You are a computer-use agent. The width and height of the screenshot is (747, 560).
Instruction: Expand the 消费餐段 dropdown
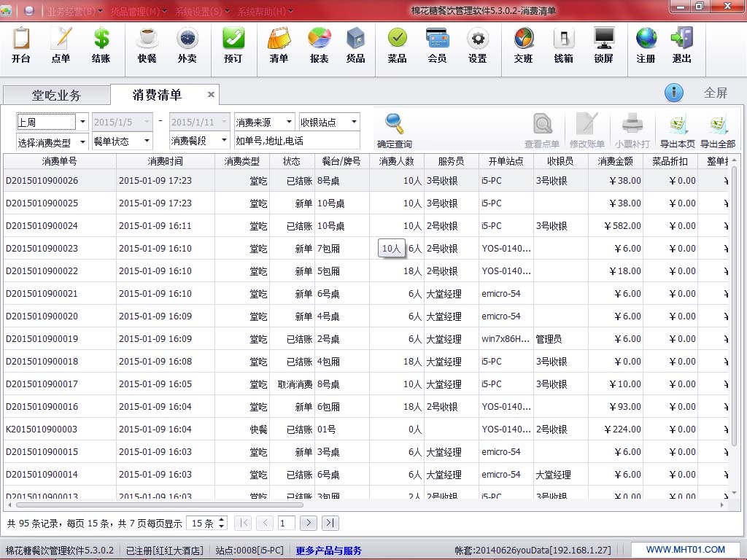224,141
